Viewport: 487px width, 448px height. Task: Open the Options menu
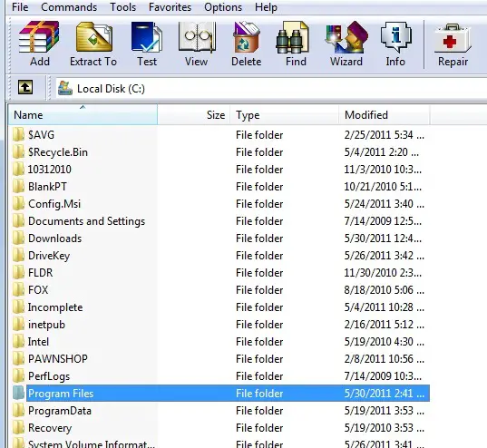pyautogui.click(x=223, y=7)
